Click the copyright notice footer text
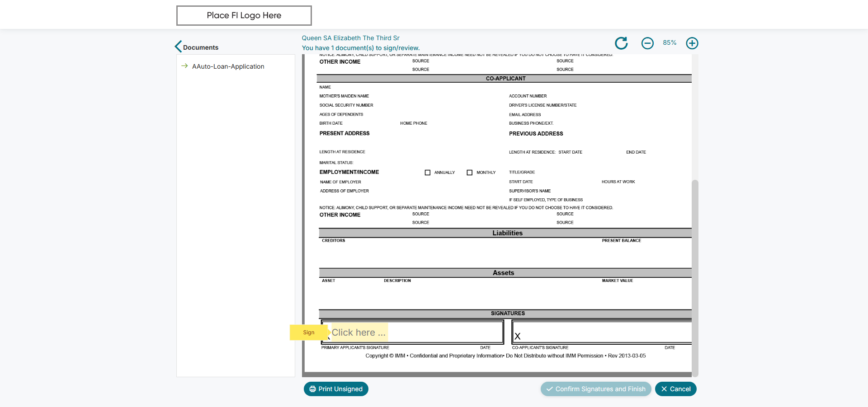This screenshot has width=868, height=407. 505,356
